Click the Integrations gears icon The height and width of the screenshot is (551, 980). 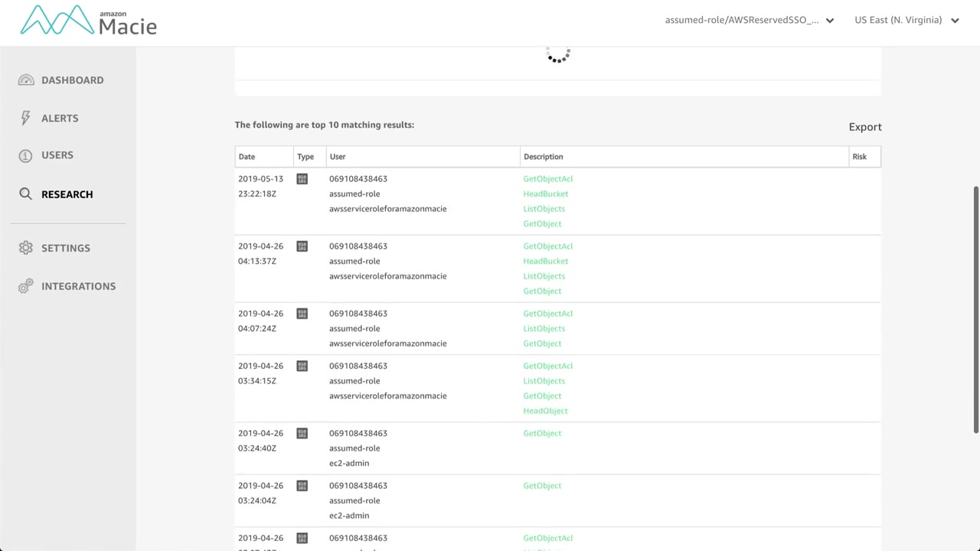pos(26,286)
